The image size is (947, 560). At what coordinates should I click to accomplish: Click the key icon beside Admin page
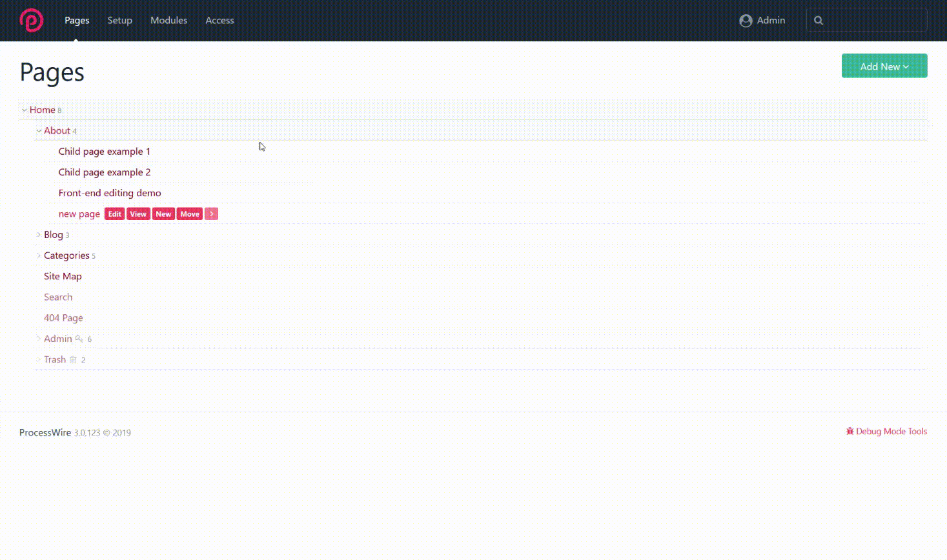pyautogui.click(x=79, y=339)
